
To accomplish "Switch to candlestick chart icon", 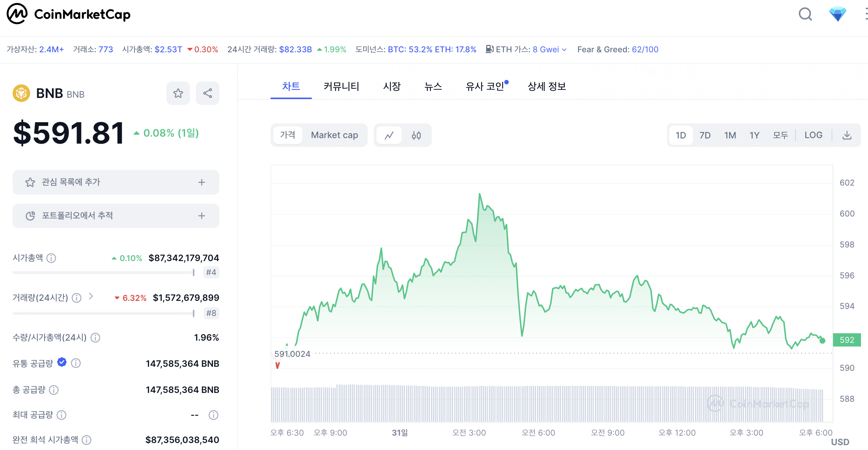I will [416, 135].
